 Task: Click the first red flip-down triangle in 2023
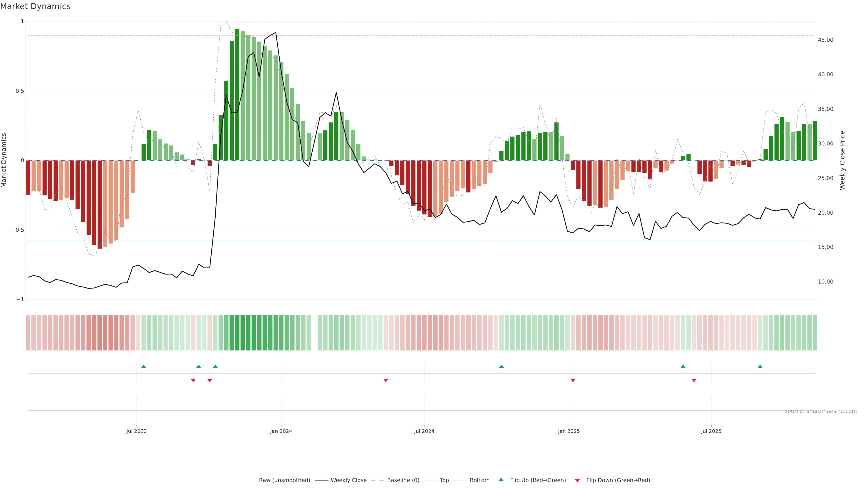pyautogui.click(x=193, y=380)
